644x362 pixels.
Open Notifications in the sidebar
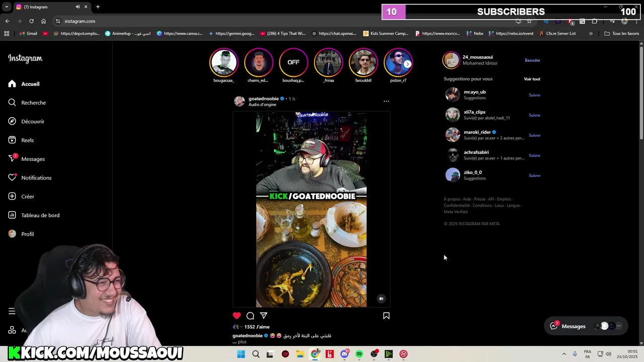tap(30, 177)
